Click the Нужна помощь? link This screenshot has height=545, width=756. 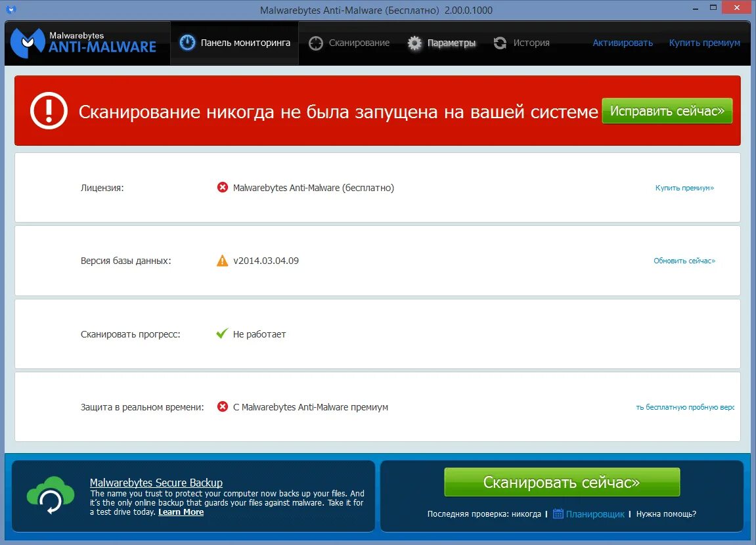tap(666, 514)
